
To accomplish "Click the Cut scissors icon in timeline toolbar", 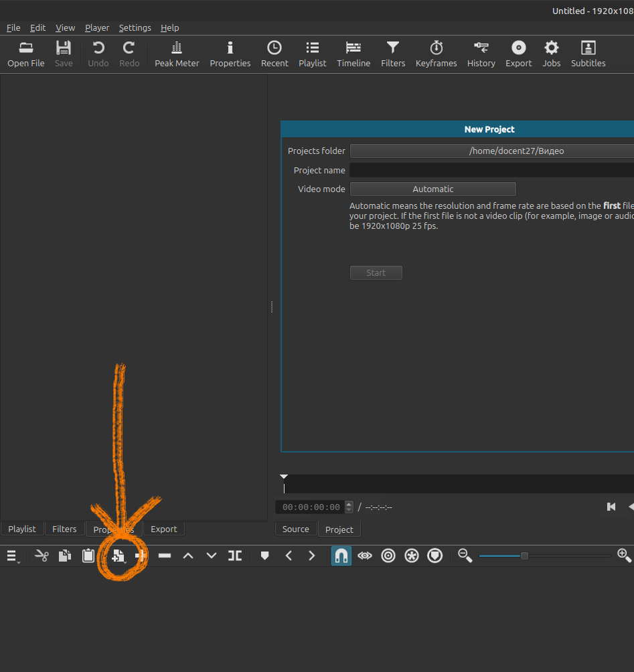I will [42, 556].
